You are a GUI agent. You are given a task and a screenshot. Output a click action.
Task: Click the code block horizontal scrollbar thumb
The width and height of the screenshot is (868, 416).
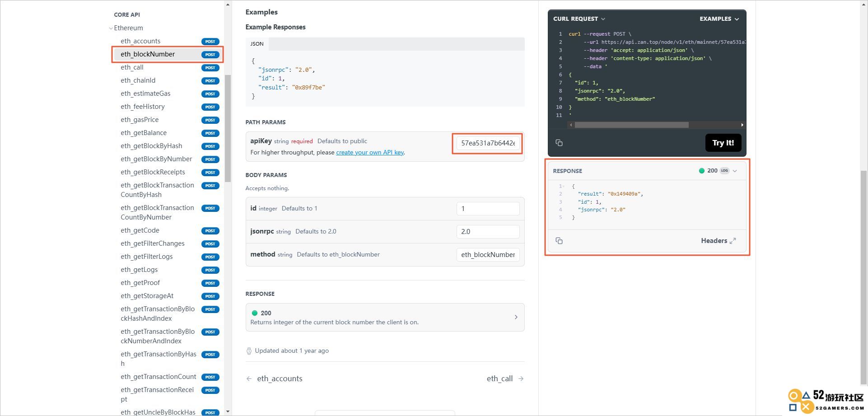click(631, 125)
